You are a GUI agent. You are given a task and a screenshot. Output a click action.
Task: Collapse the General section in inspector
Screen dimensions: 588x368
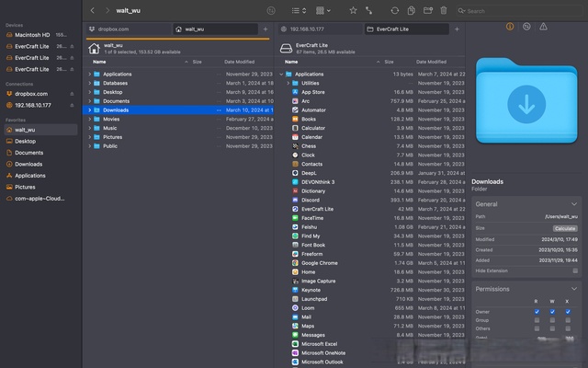tap(573, 204)
